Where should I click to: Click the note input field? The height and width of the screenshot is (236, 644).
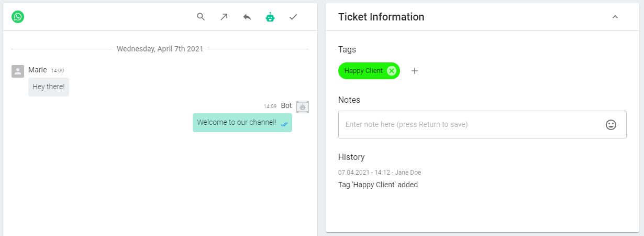482,125
